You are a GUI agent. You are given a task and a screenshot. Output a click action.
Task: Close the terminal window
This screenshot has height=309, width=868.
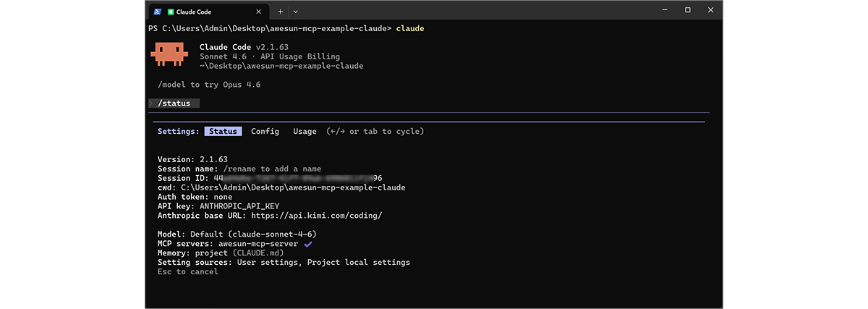click(x=710, y=10)
